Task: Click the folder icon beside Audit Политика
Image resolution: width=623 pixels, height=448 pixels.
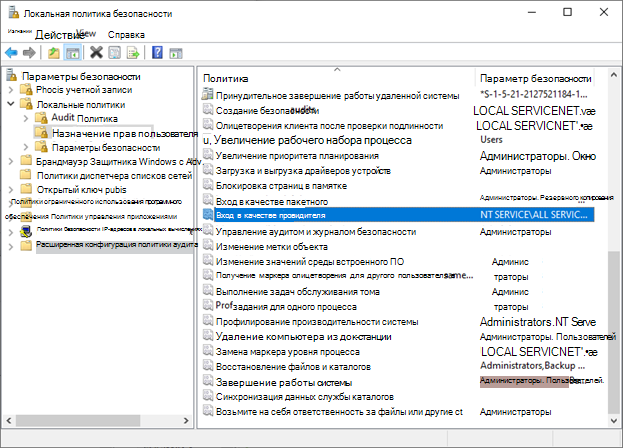Action: click(41, 118)
